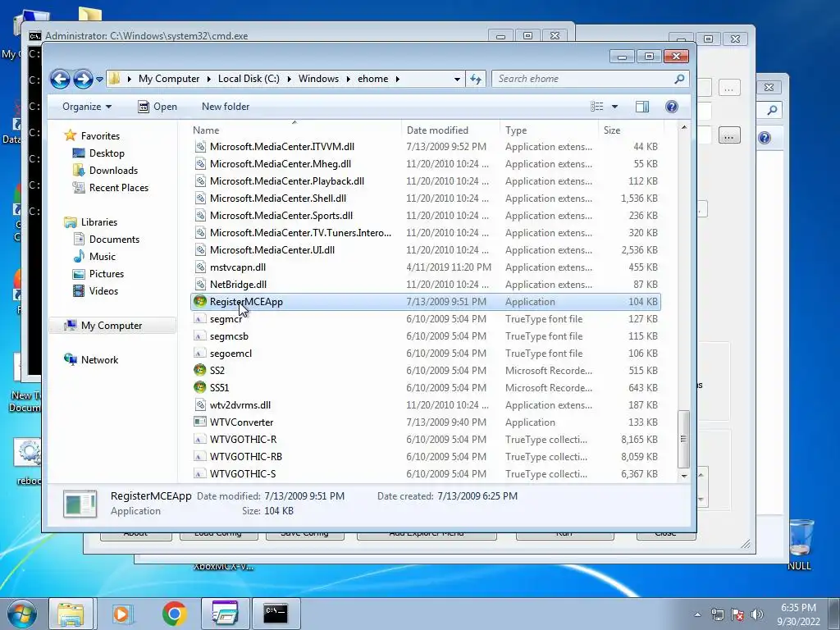Screen dimensions: 840x630
Task: Sort by Type column header
Action: (549, 130)
